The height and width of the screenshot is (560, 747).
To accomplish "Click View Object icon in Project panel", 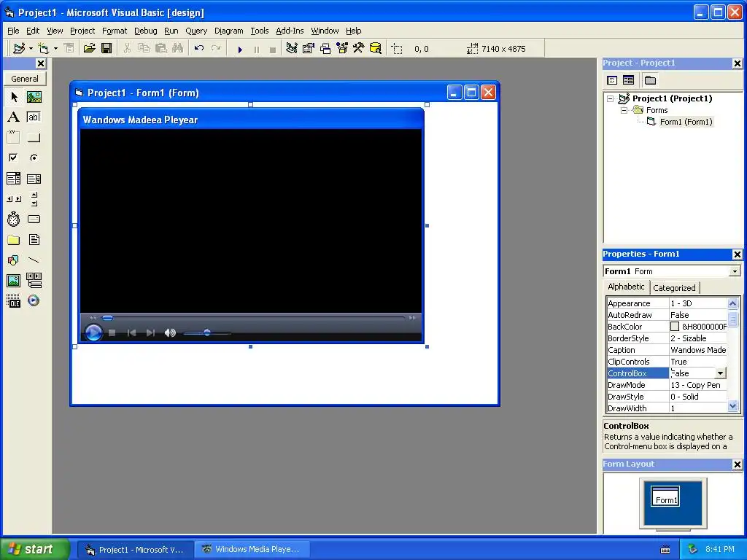I will pyautogui.click(x=628, y=80).
